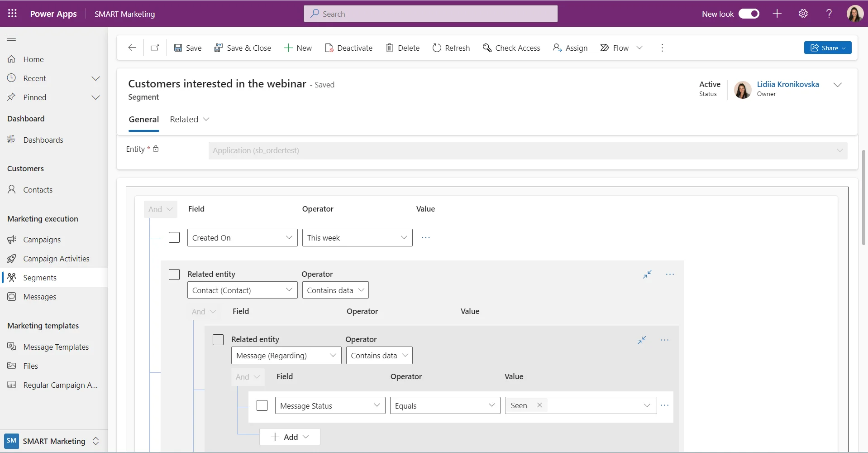
Task: Go to Campaigns in the sidebar
Action: pyautogui.click(x=42, y=240)
